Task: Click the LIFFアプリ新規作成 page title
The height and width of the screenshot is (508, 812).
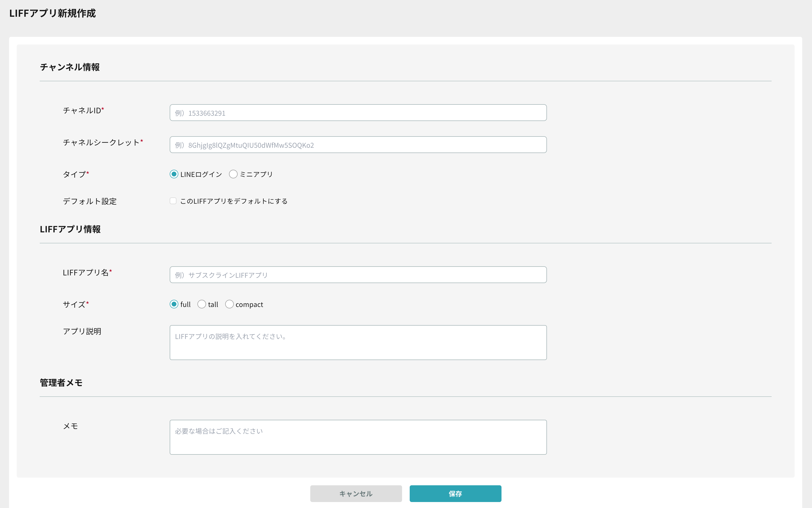Action: (52, 13)
